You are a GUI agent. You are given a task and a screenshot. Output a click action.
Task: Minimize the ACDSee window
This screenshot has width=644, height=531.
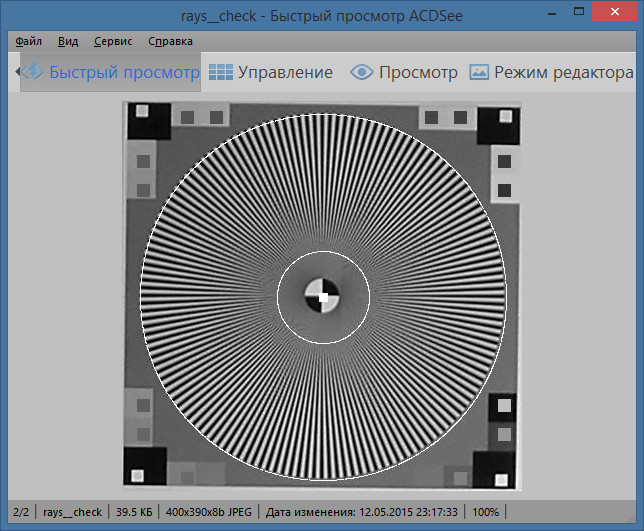click(x=552, y=13)
